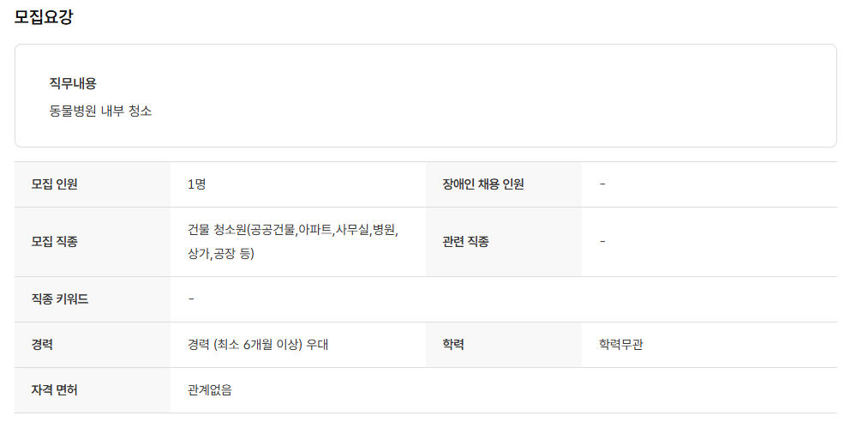The image size is (868, 428).
Task: Select the 동물병원 내부 청소 description text
Action: (x=100, y=111)
